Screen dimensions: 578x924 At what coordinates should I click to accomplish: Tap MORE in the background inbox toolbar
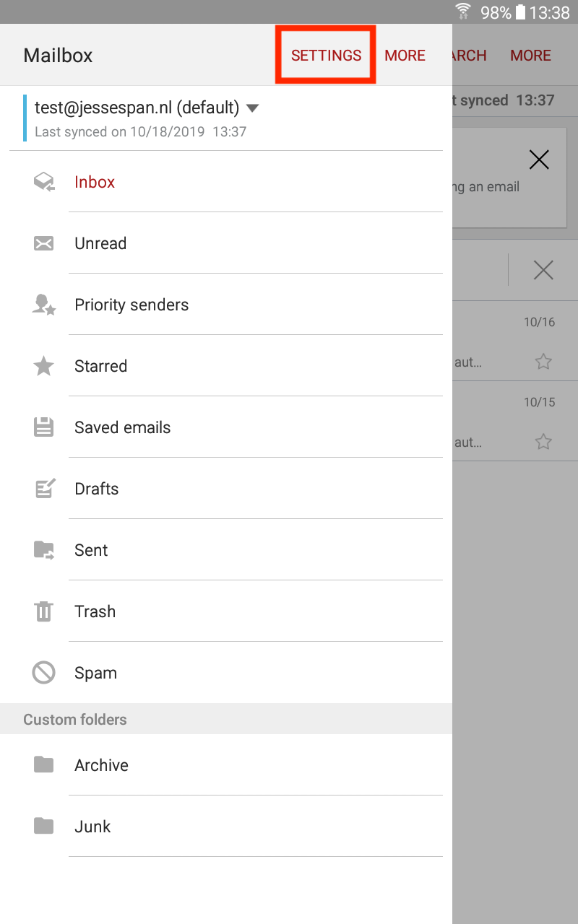point(531,56)
